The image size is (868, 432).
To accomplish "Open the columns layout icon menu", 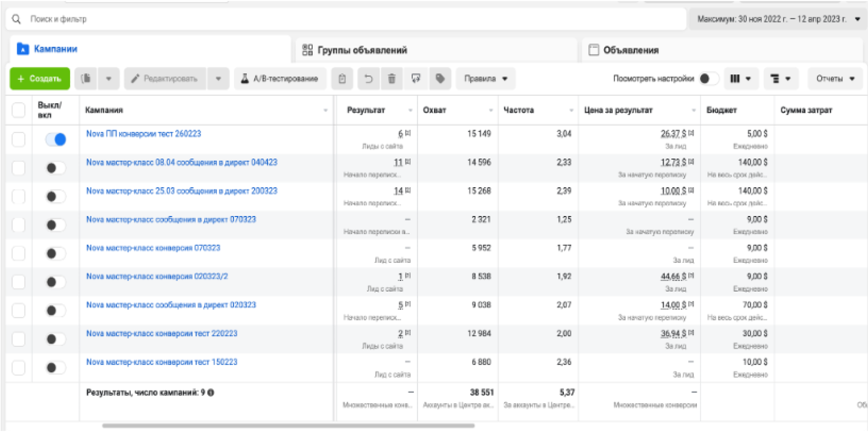I will [x=741, y=79].
